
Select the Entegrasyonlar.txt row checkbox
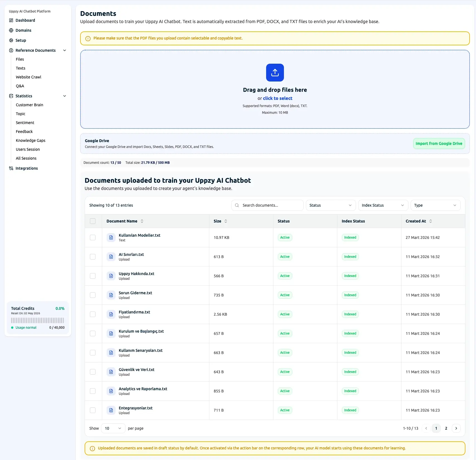93,410
